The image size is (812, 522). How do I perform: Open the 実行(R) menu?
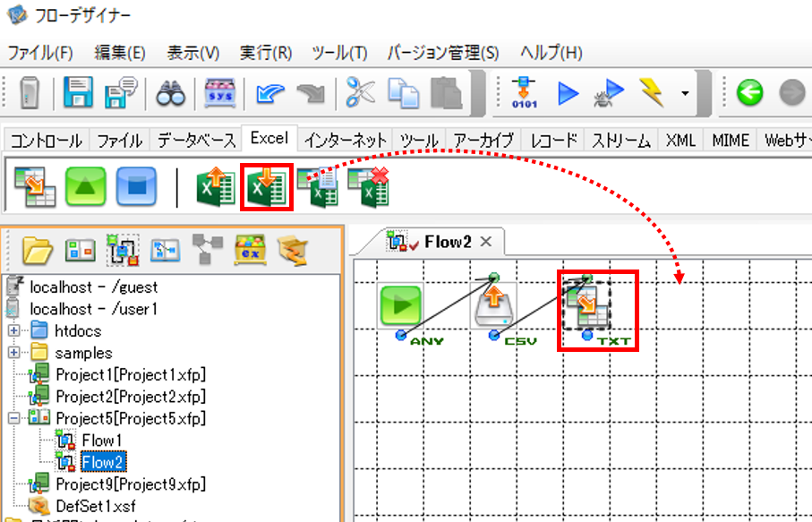coord(266,53)
